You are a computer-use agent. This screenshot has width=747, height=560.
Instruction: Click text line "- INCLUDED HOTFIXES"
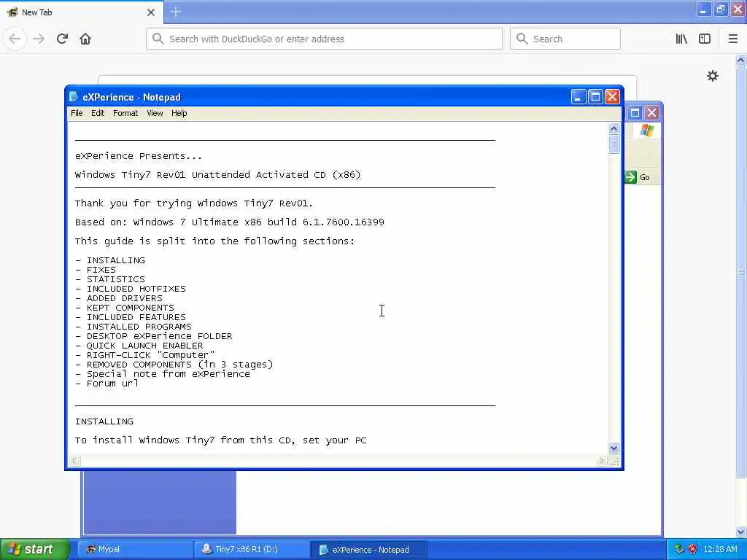tap(131, 289)
